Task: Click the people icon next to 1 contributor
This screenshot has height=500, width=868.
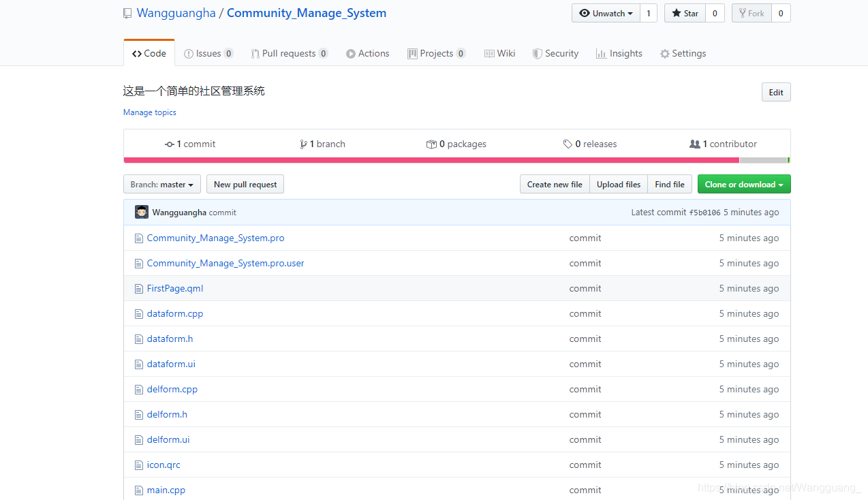Action: (x=695, y=144)
